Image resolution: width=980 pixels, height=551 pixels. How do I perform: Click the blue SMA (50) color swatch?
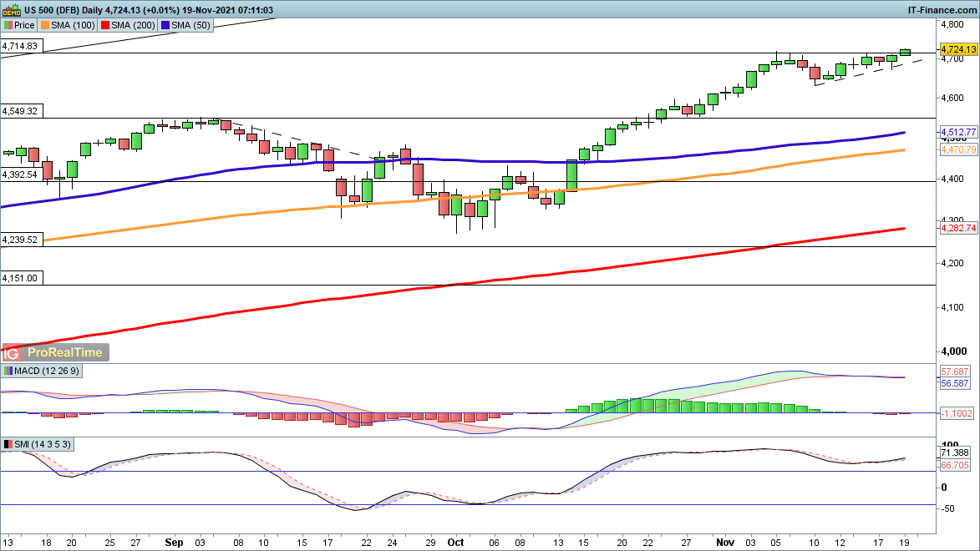pos(164,25)
